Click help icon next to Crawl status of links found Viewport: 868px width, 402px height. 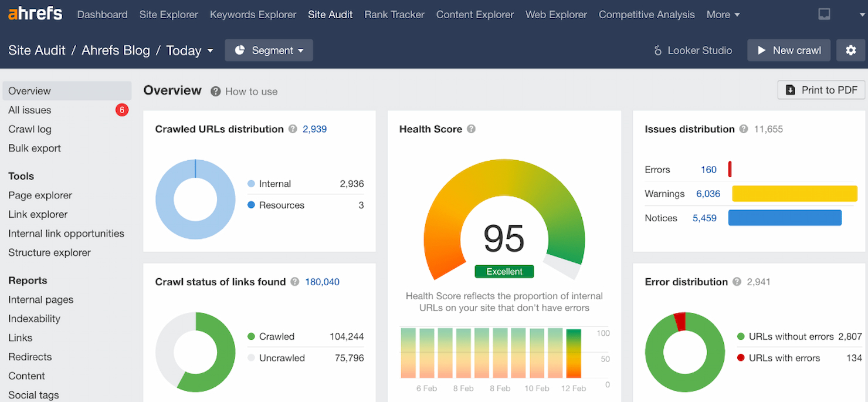coord(295,282)
